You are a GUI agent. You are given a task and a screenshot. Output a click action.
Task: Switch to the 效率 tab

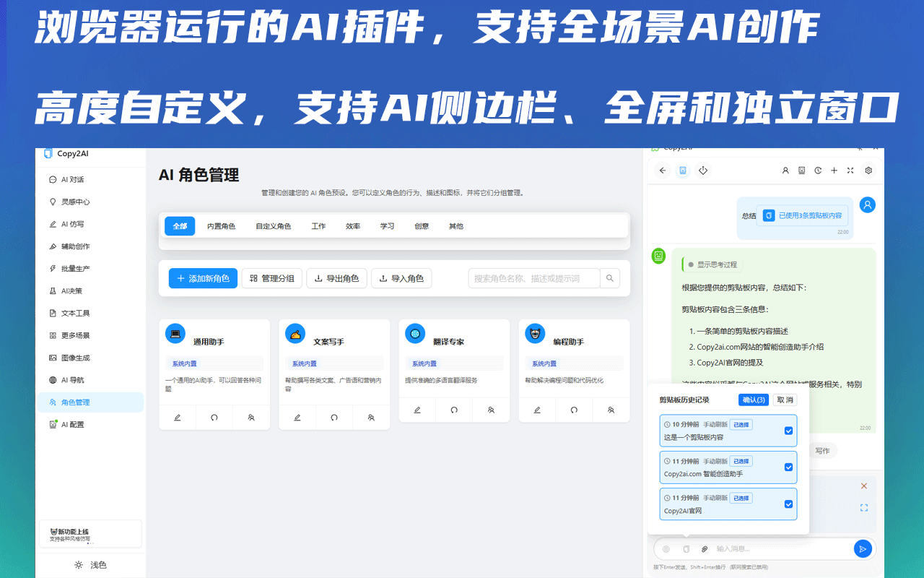pyautogui.click(x=353, y=226)
